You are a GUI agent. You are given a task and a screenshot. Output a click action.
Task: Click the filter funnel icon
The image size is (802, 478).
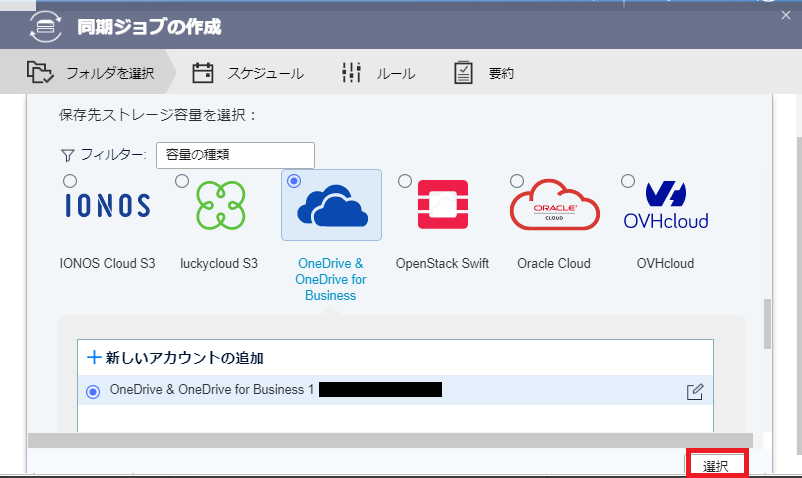point(67,155)
